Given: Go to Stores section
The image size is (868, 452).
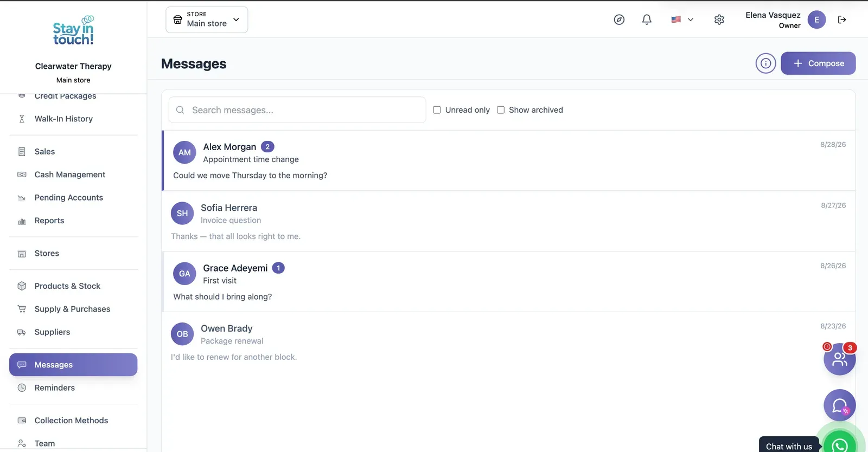Looking at the screenshot, I should tap(73, 253).
